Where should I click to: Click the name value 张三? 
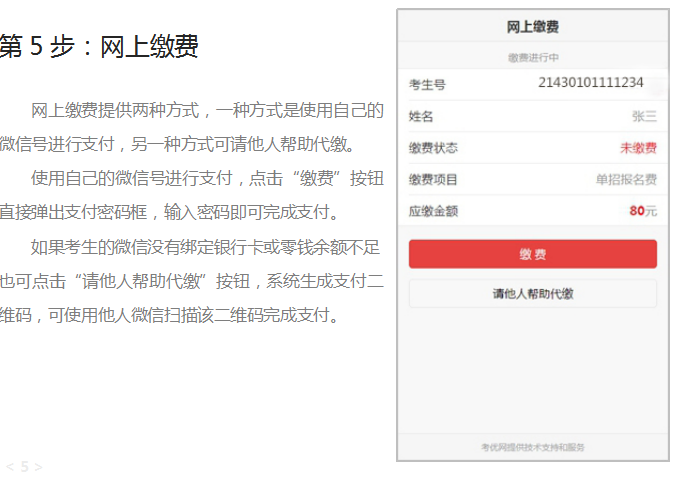click(x=644, y=116)
